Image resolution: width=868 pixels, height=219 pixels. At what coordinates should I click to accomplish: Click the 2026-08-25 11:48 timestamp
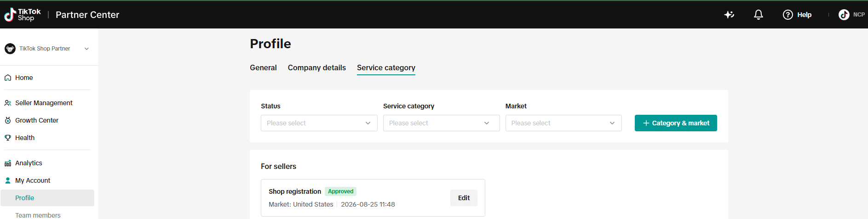368,204
